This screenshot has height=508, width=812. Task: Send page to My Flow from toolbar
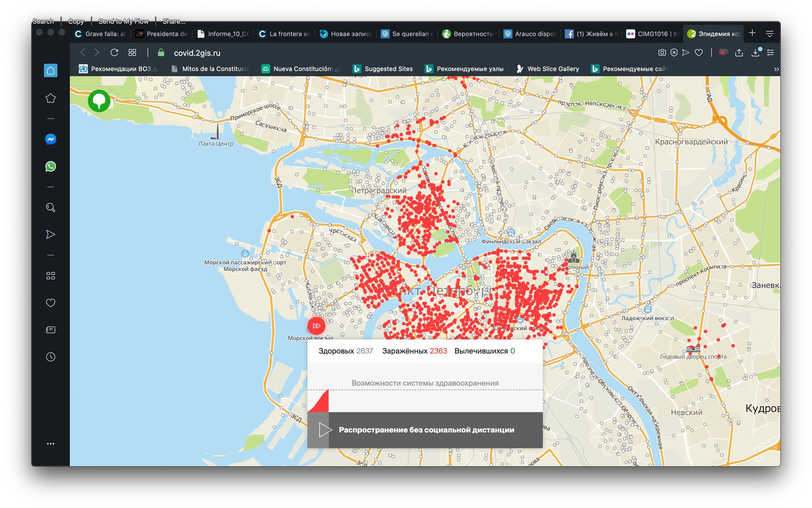pos(686,52)
